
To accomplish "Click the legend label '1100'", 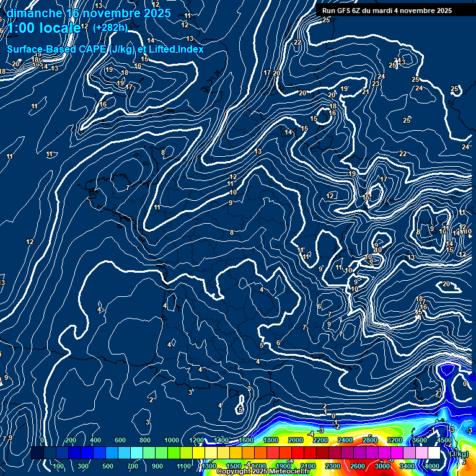I will click(183, 466).
